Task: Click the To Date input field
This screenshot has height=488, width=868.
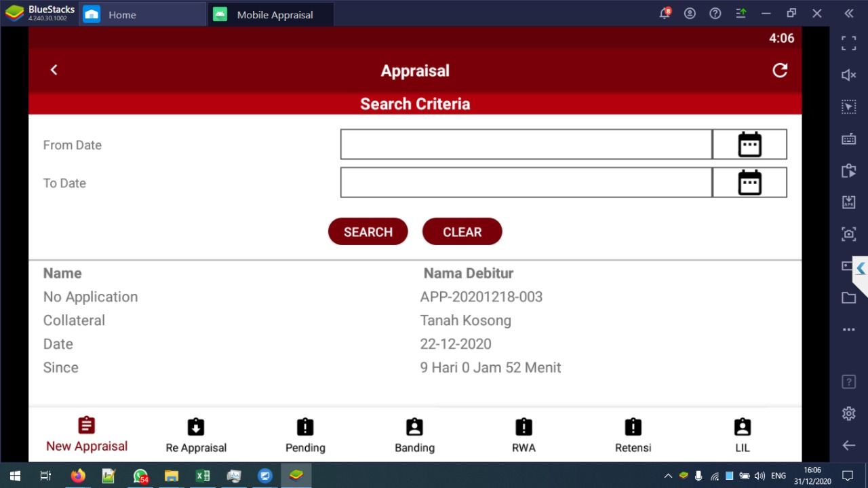Action: [x=526, y=183]
